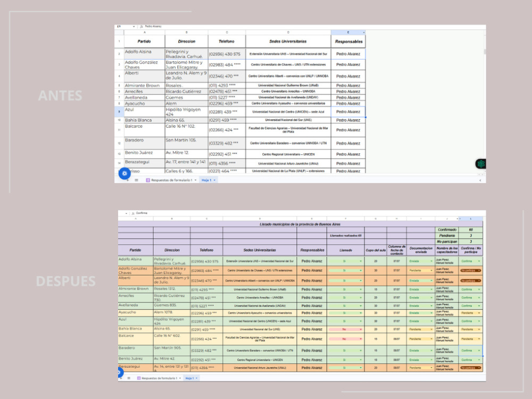
Task: Select the Benito Juárez cell in ANTES
Action: [x=145, y=154]
